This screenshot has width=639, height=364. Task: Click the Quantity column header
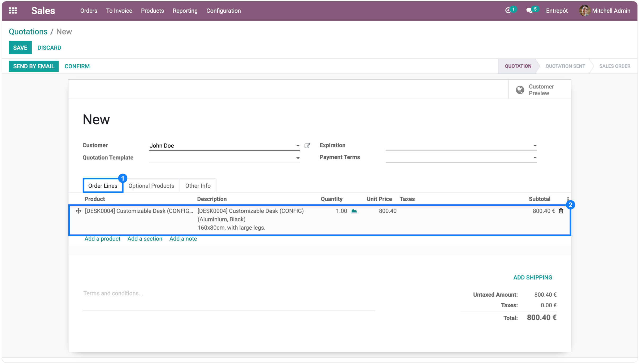point(332,199)
